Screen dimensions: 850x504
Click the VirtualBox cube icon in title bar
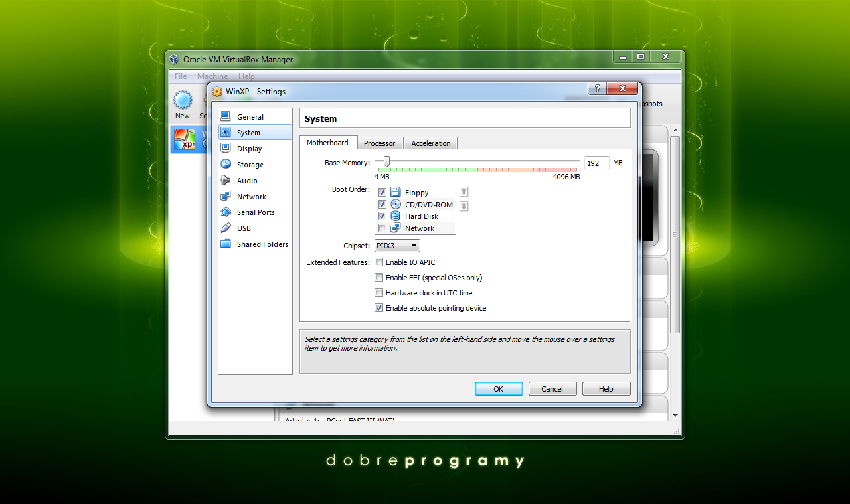pyautogui.click(x=174, y=59)
